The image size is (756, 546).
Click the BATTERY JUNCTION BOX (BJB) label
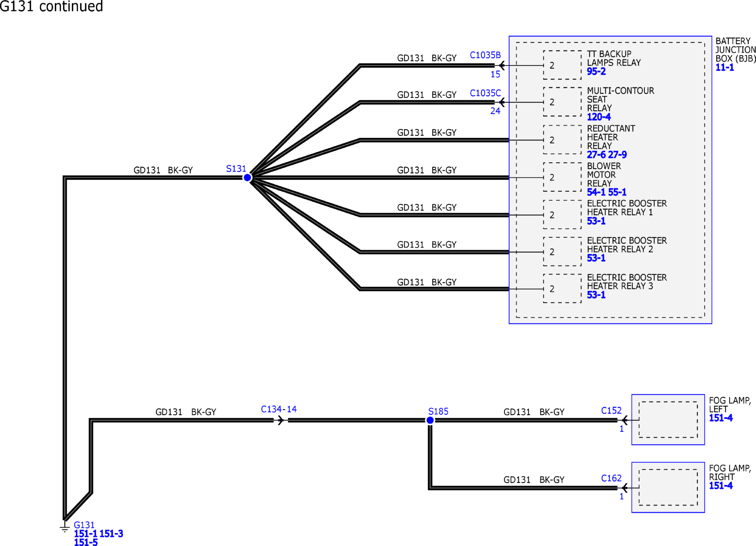[x=735, y=50]
